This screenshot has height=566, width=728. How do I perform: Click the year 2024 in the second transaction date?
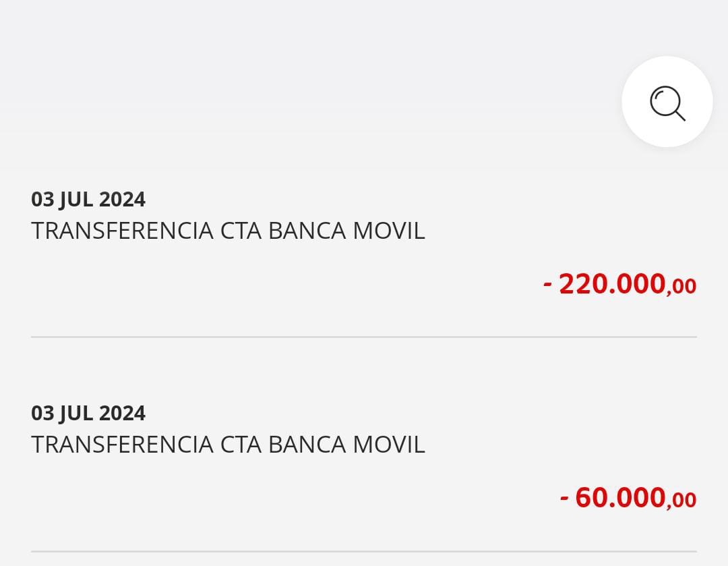pyautogui.click(x=122, y=413)
